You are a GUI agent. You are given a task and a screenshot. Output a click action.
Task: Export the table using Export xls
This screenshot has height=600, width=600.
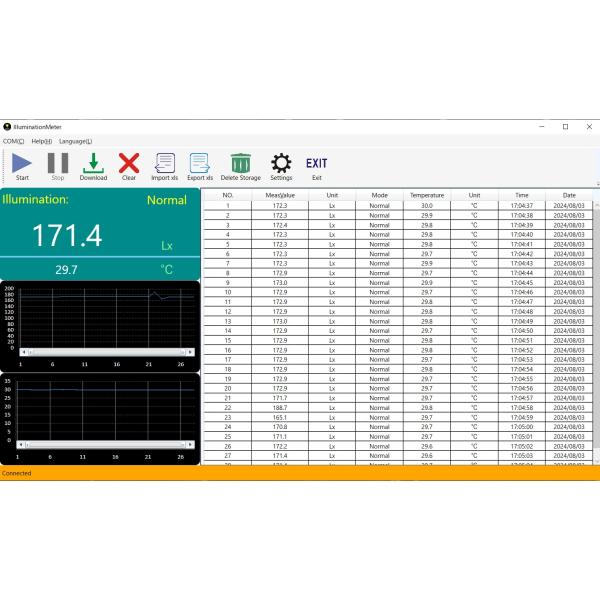[x=200, y=163]
